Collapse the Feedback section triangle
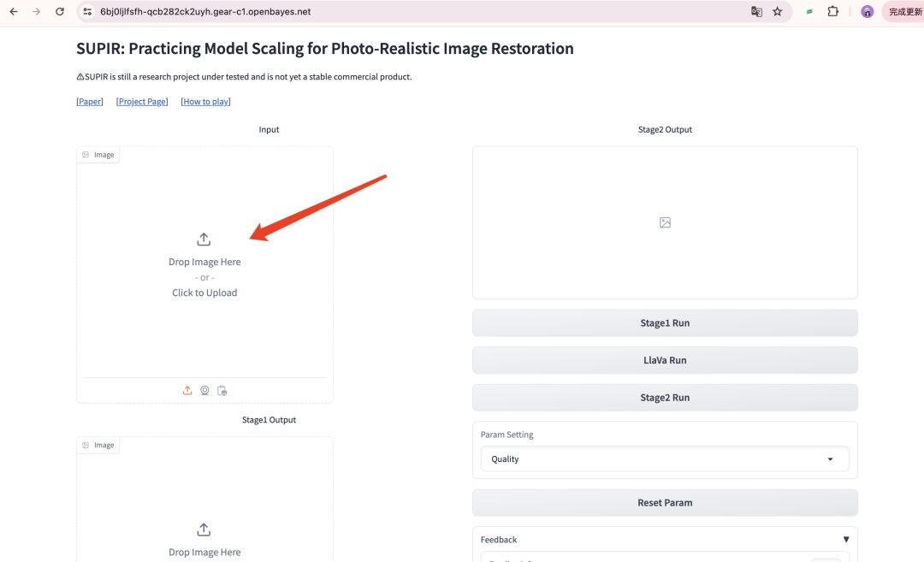 click(x=846, y=540)
